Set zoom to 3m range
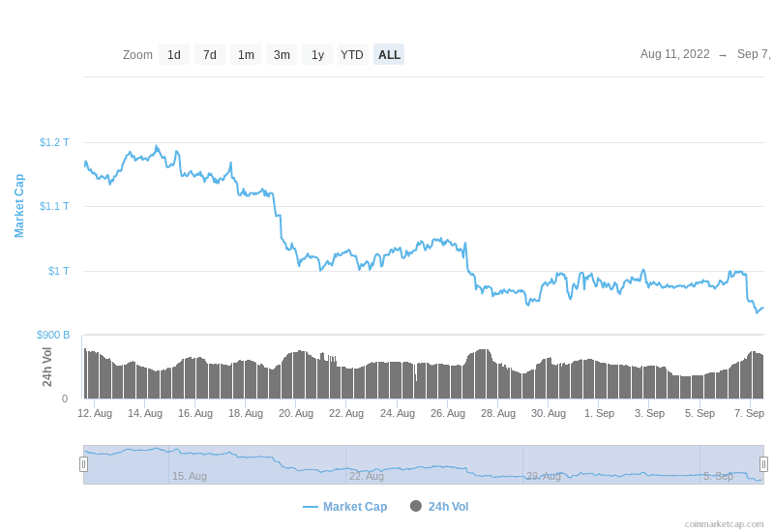774x532 pixels. (282, 55)
